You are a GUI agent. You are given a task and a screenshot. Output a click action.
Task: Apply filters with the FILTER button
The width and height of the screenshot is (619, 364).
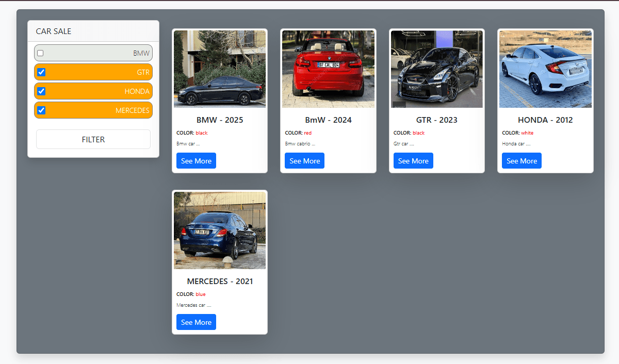(x=93, y=139)
